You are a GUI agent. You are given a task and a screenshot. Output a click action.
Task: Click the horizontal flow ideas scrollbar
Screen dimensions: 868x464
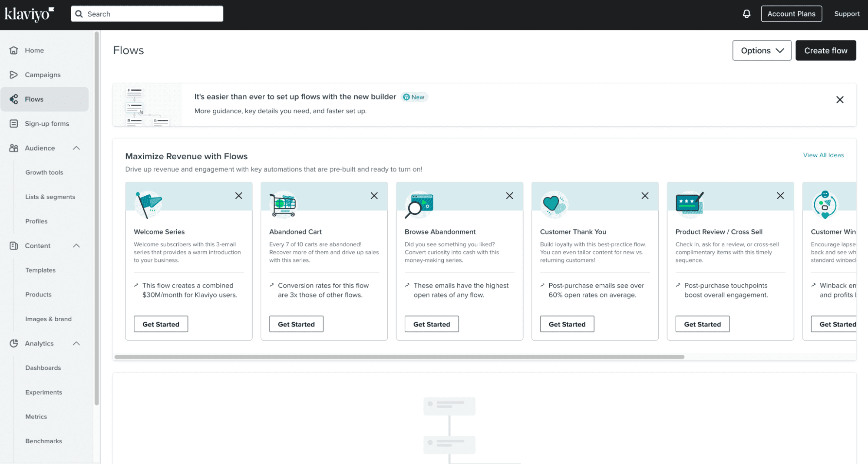[x=399, y=357]
